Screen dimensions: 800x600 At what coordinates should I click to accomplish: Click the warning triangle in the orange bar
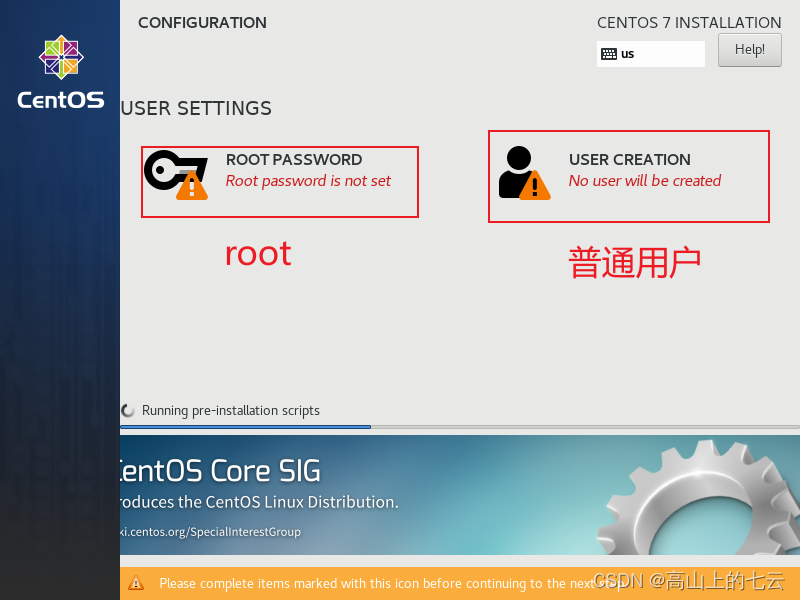[136, 583]
